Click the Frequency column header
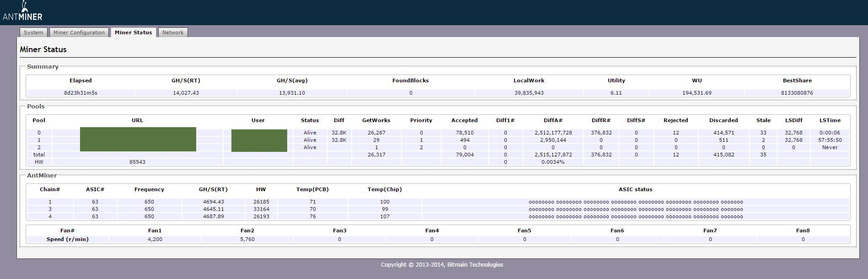 click(149, 189)
